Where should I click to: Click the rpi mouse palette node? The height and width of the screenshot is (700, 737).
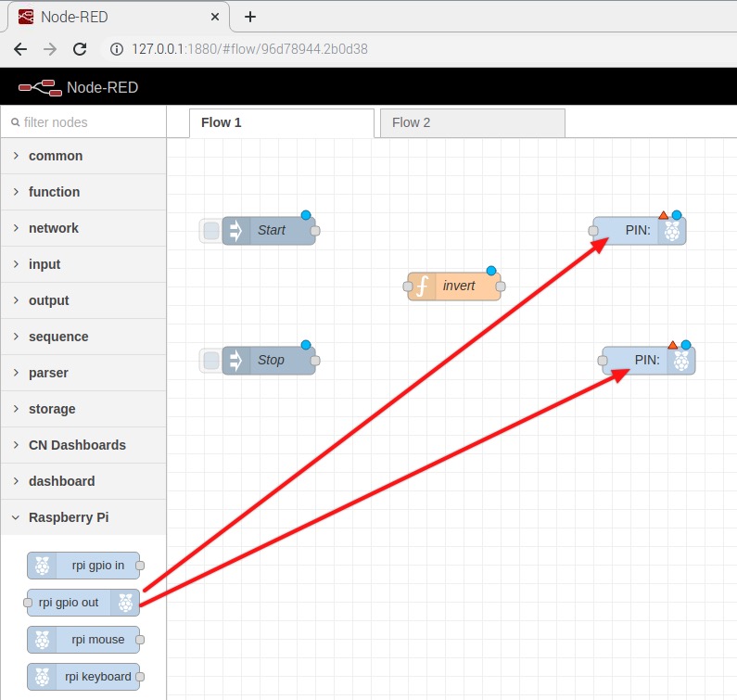(x=83, y=640)
